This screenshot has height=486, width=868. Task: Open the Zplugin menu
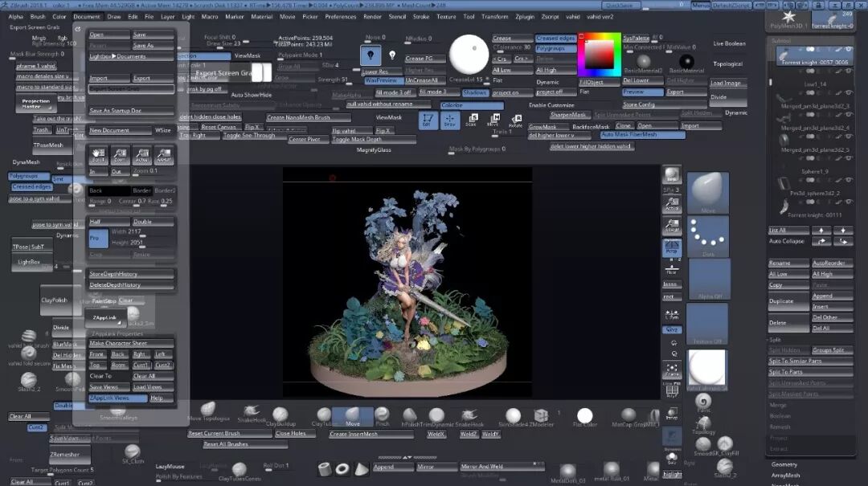pyautogui.click(x=525, y=17)
